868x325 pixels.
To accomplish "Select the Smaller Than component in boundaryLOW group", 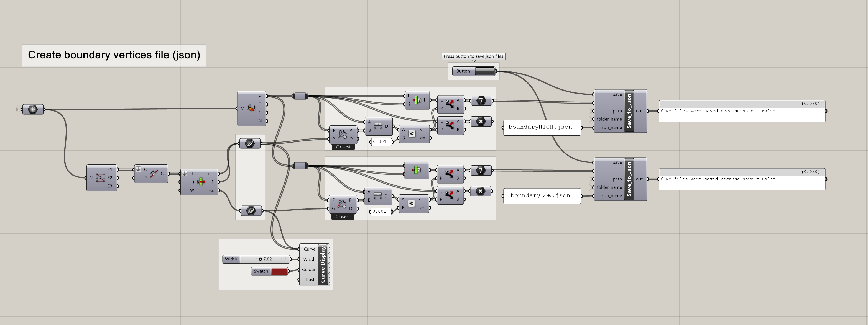I will tap(414, 203).
